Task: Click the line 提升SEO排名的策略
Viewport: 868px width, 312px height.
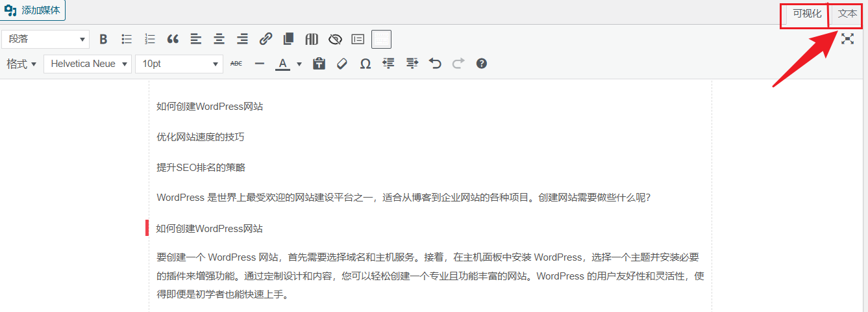Action: click(201, 168)
